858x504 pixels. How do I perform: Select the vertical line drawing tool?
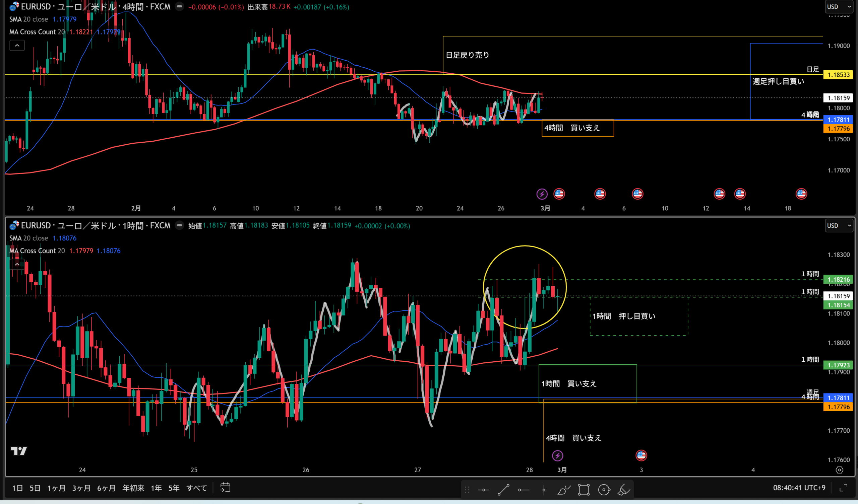pyautogui.click(x=544, y=490)
